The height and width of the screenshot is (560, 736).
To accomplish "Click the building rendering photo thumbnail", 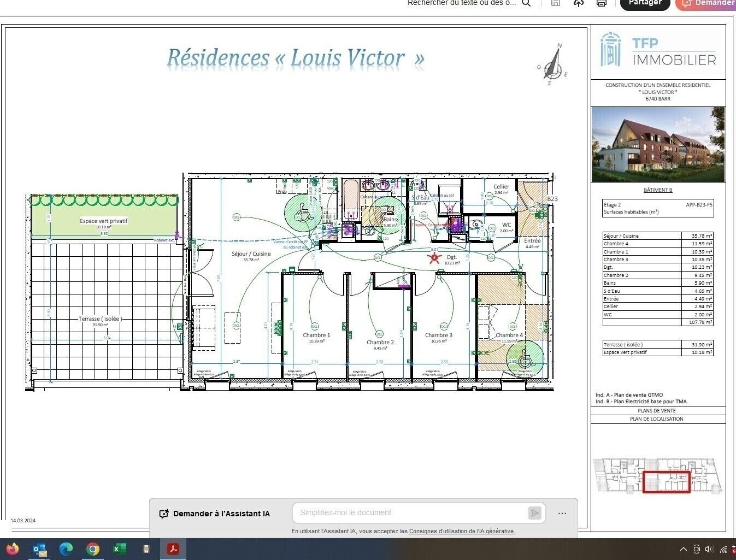I will tap(658, 144).
